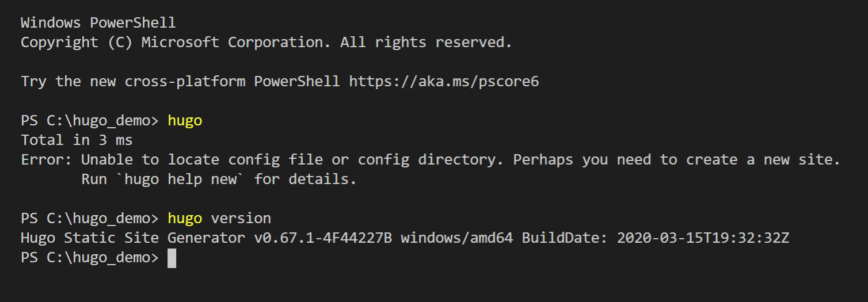This screenshot has width=868, height=302.
Task: Click the Microsoft Corporation copyright line
Action: 266,43
